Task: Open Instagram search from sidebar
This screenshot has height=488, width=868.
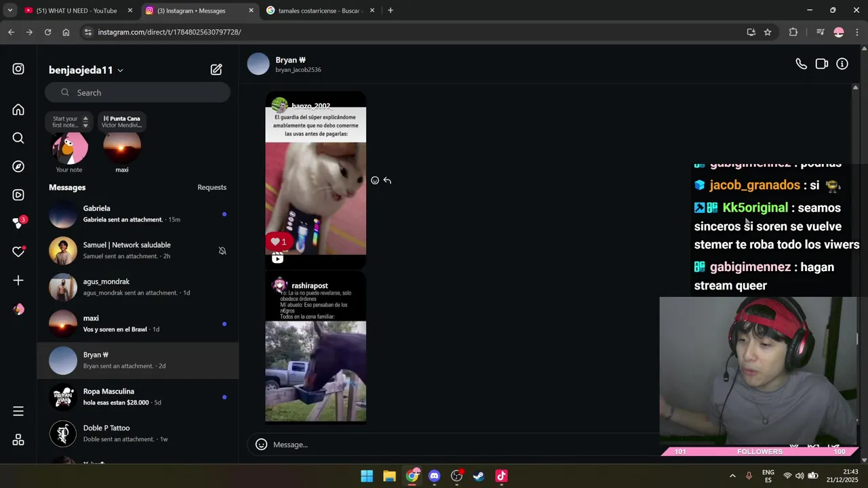Action: click(x=18, y=138)
